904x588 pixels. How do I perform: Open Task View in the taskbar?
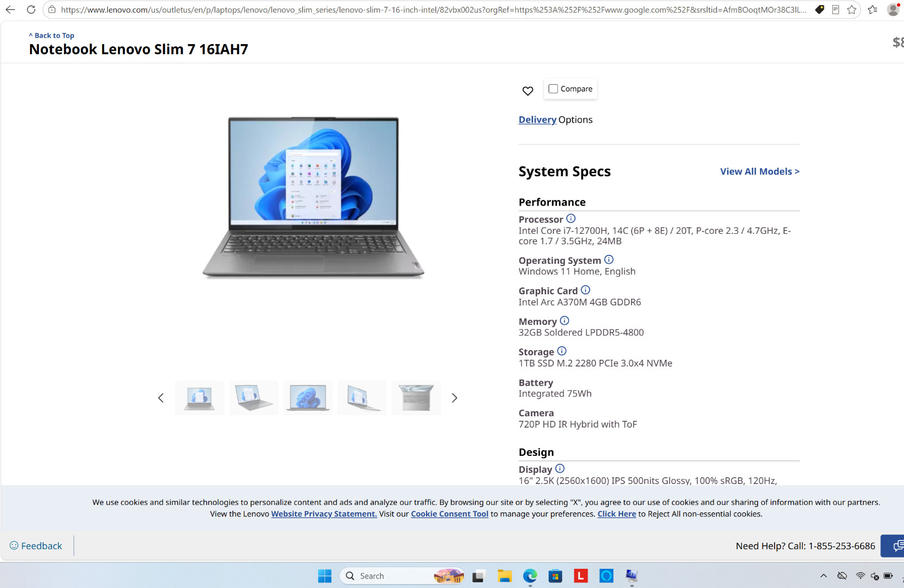coord(478,576)
